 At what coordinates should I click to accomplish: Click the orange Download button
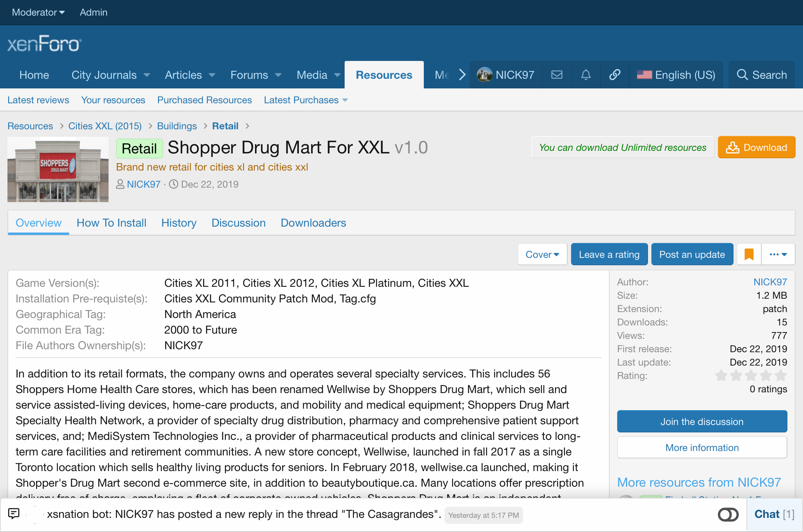pos(756,147)
